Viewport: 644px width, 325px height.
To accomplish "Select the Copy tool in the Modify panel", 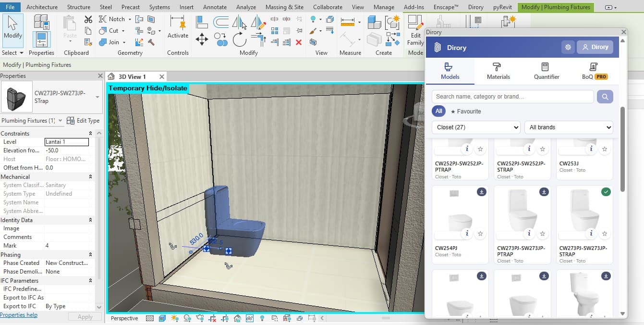I will pyautogui.click(x=221, y=39).
